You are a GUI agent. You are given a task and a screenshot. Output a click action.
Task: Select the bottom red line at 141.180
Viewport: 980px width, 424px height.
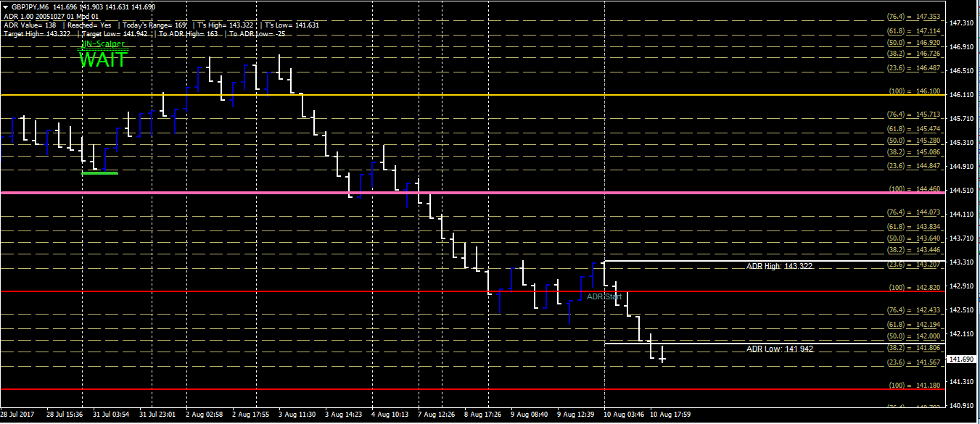[x=472, y=389]
